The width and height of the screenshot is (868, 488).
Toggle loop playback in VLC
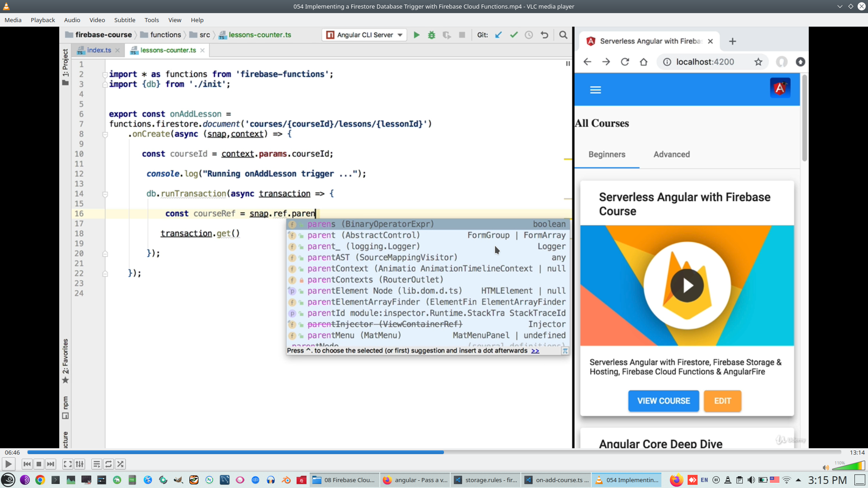108,464
